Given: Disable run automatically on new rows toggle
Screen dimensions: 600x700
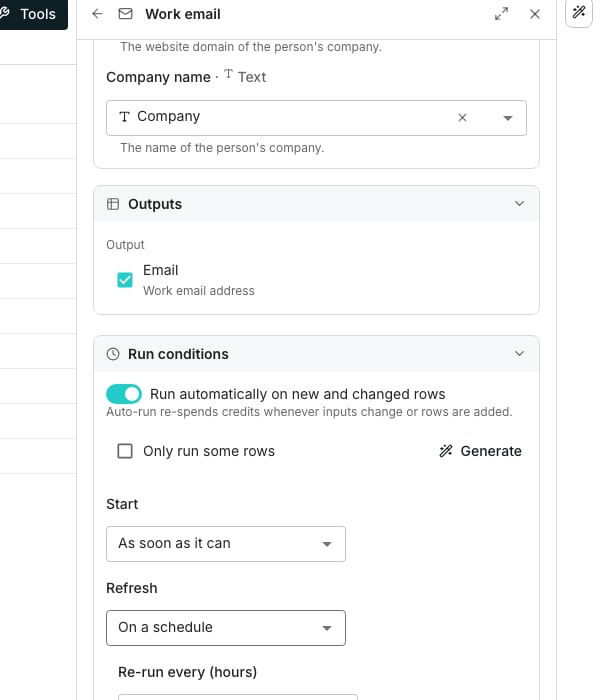Looking at the screenshot, I should tap(124, 394).
